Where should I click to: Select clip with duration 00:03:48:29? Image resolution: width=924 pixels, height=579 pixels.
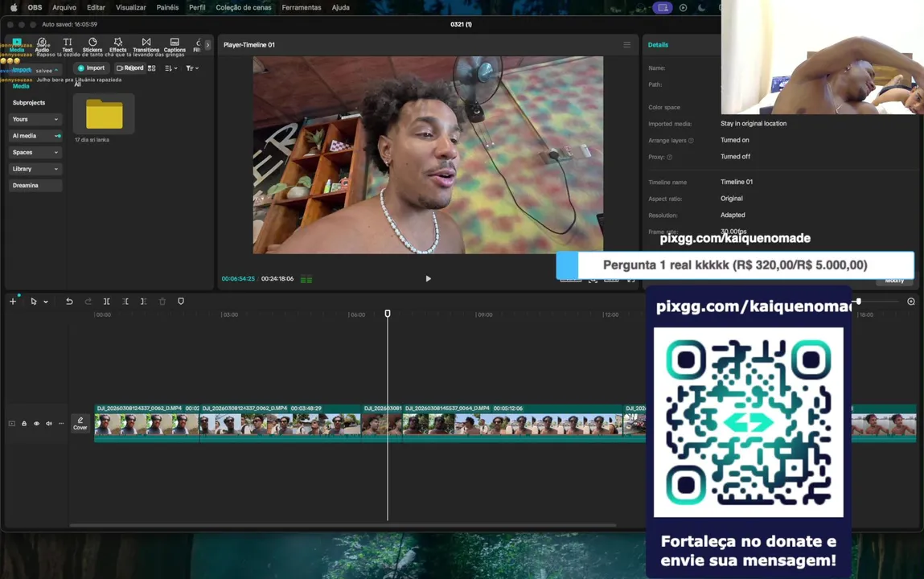[x=280, y=423]
